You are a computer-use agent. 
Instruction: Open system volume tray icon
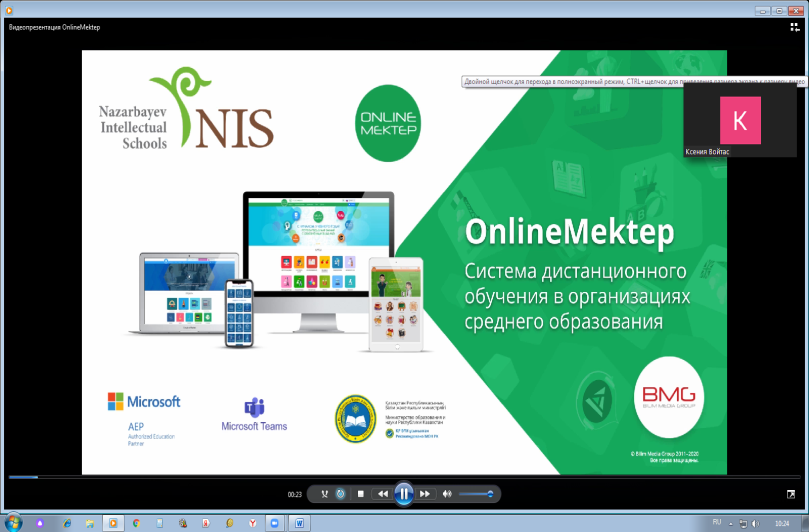point(755,523)
